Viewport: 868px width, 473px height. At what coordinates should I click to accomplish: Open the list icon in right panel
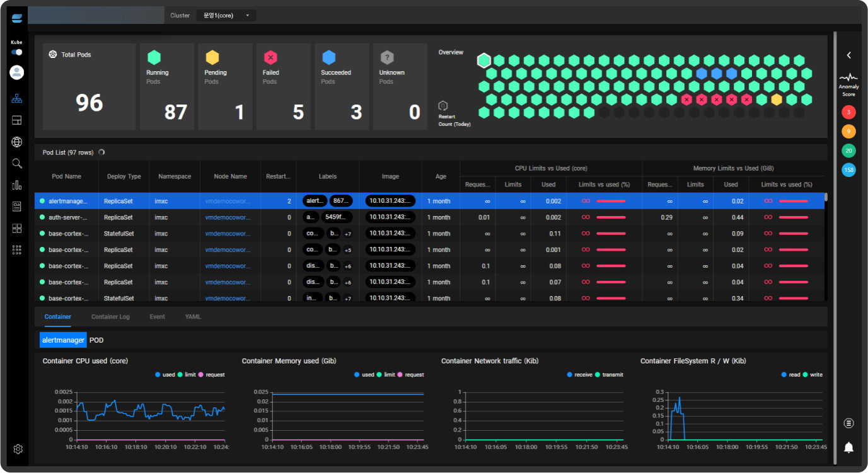click(848, 423)
